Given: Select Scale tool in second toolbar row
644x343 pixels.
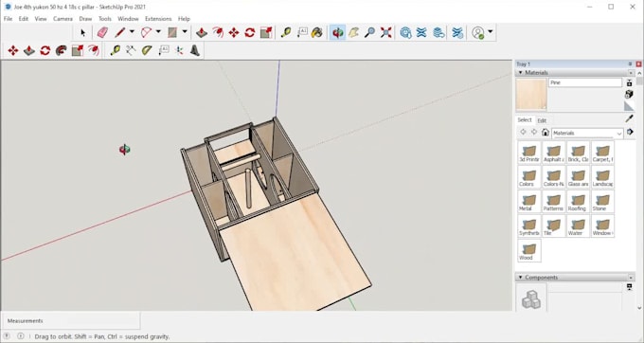Looking at the screenshot, I should (78, 50).
